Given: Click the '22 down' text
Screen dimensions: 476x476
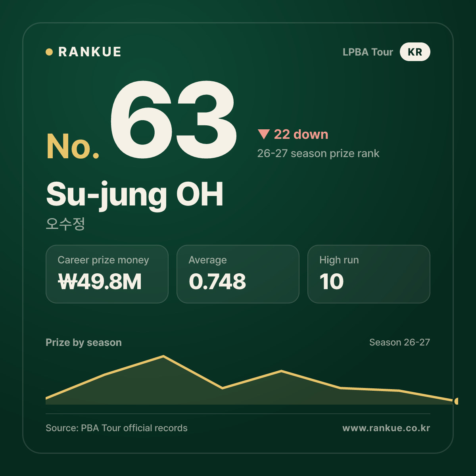Looking at the screenshot, I should [301, 134].
